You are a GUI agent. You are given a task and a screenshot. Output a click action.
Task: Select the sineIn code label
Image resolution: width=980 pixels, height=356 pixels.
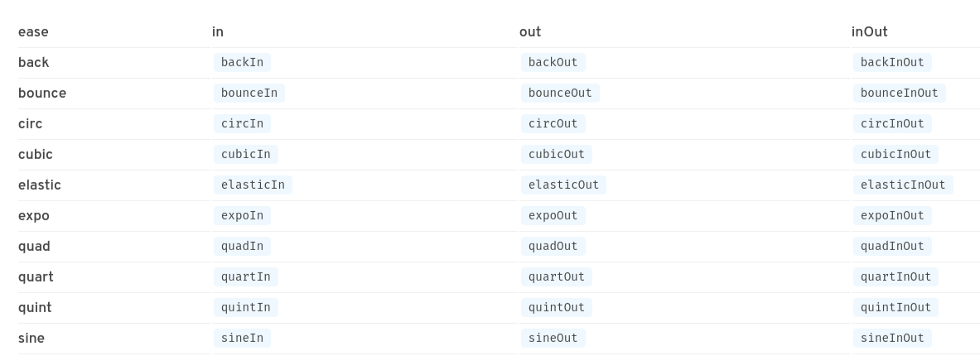242,338
